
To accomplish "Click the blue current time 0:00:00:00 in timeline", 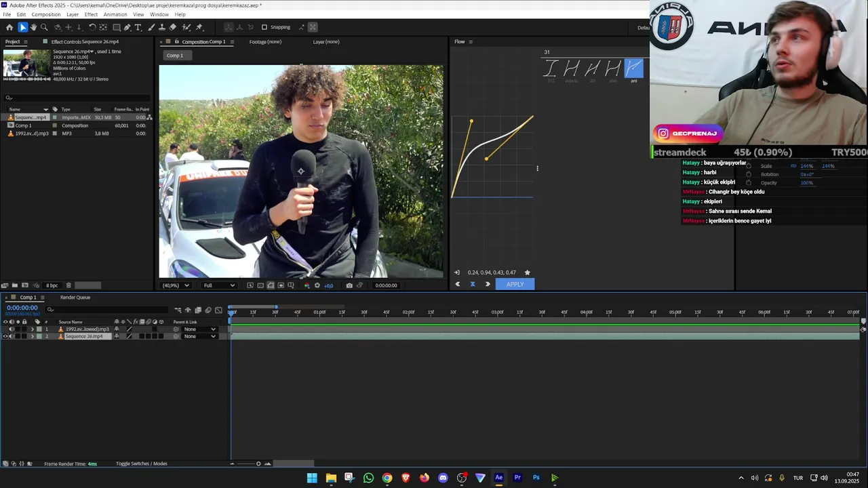I will click(x=22, y=308).
